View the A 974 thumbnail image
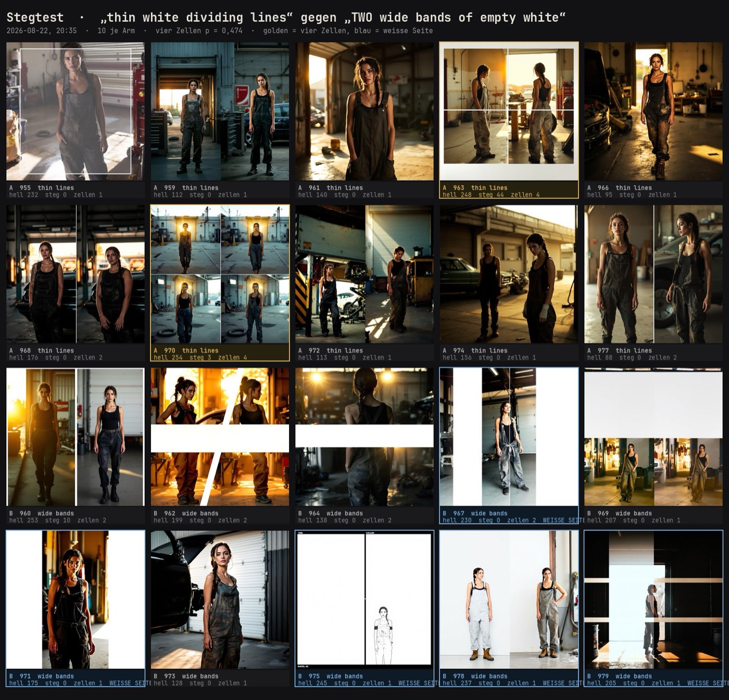The height and width of the screenshot is (700, 729). coord(509,274)
